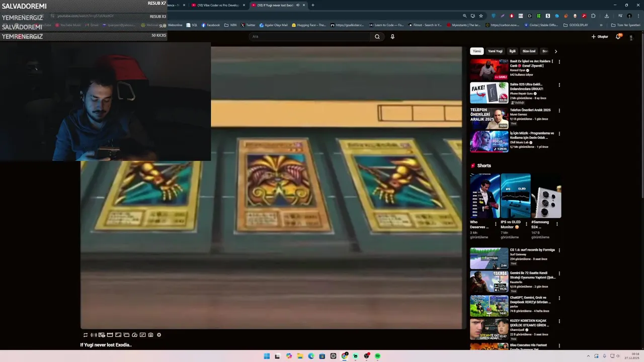The width and height of the screenshot is (644, 362).
Task: Select the 'Size özel' filter chip
Action: tap(529, 51)
